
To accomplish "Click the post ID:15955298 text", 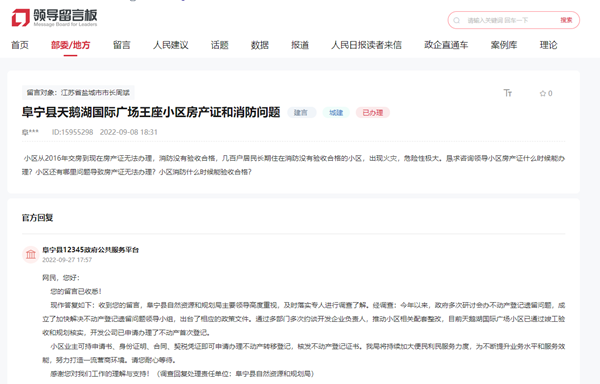I will pyautogui.click(x=72, y=132).
